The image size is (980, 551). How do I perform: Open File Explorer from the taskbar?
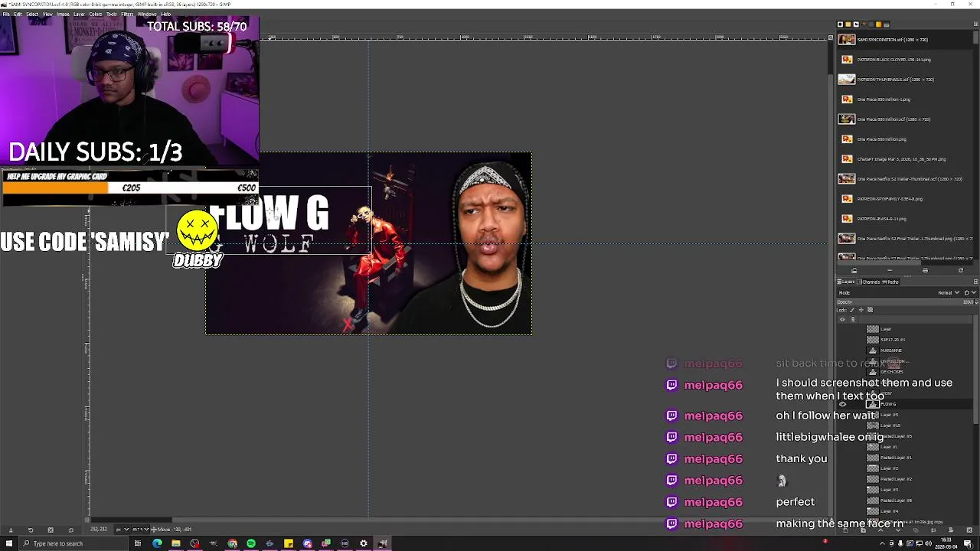176,543
